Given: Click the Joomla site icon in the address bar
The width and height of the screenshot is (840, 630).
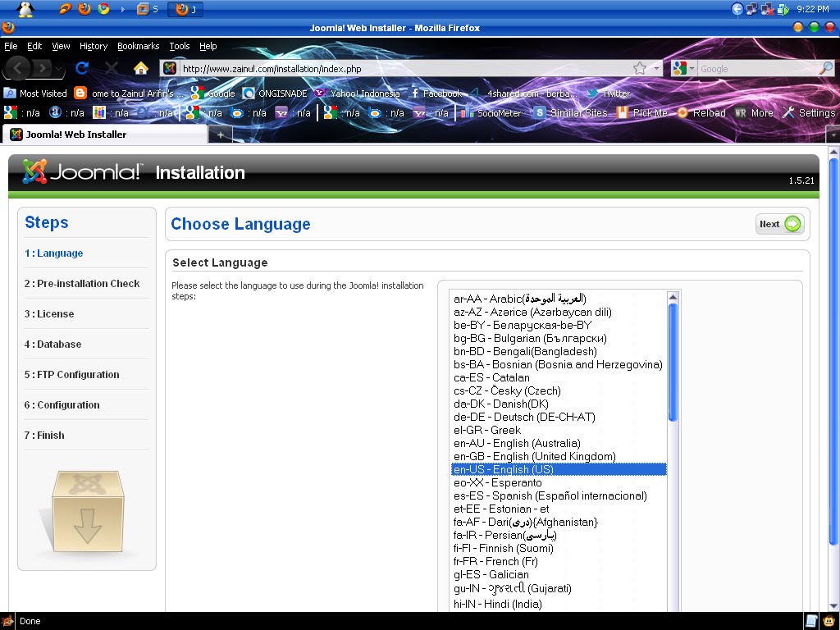Looking at the screenshot, I should (170, 68).
